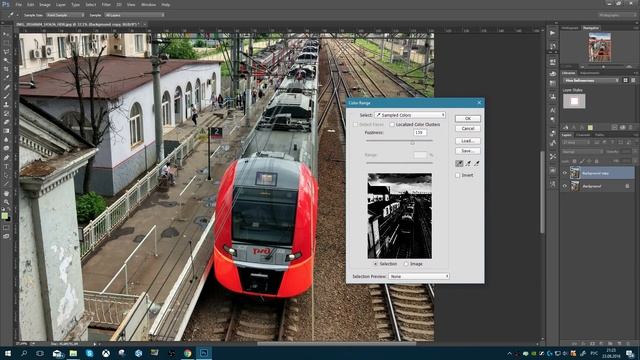Screen dimensions: 640x360
Task: Confirm Color Range with OK
Action: click(468, 118)
